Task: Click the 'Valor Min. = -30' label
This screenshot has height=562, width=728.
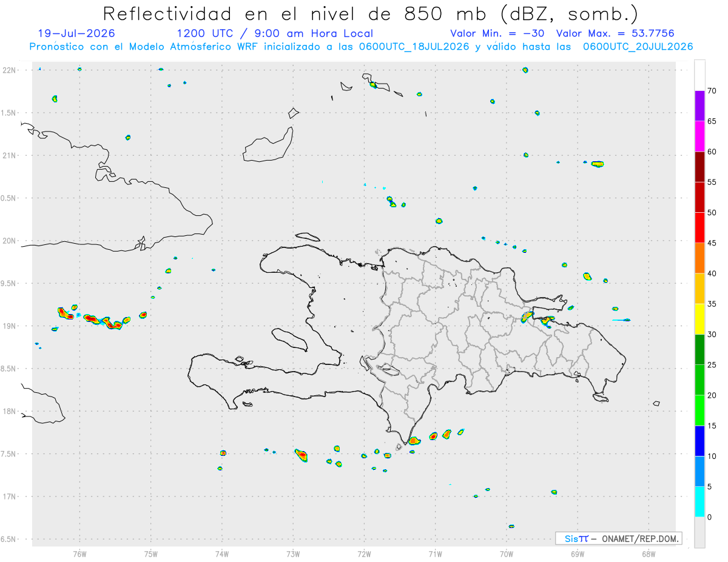Action: [499, 33]
